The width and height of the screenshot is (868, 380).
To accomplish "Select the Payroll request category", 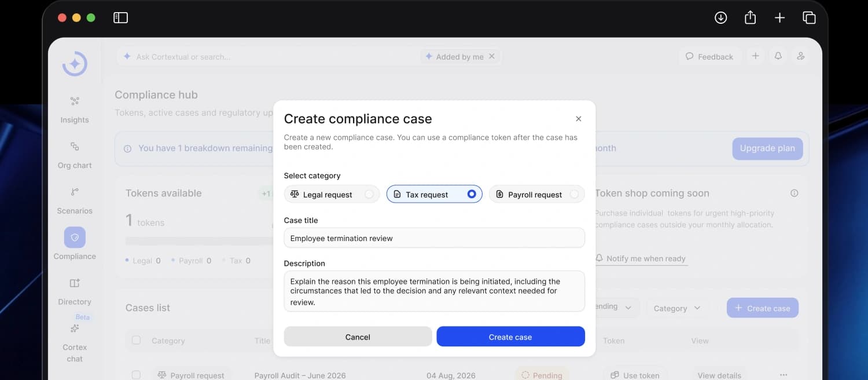I will (536, 195).
